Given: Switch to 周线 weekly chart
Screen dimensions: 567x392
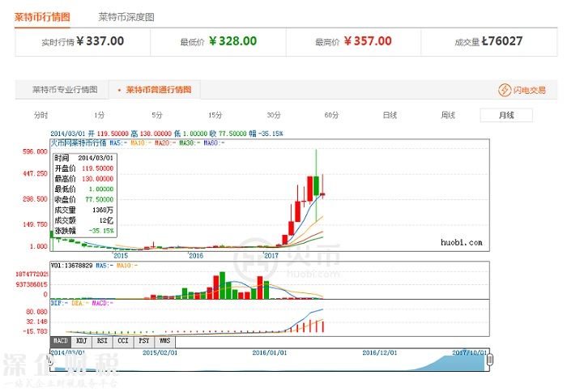Looking at the screenshot, I should [448, 115].
